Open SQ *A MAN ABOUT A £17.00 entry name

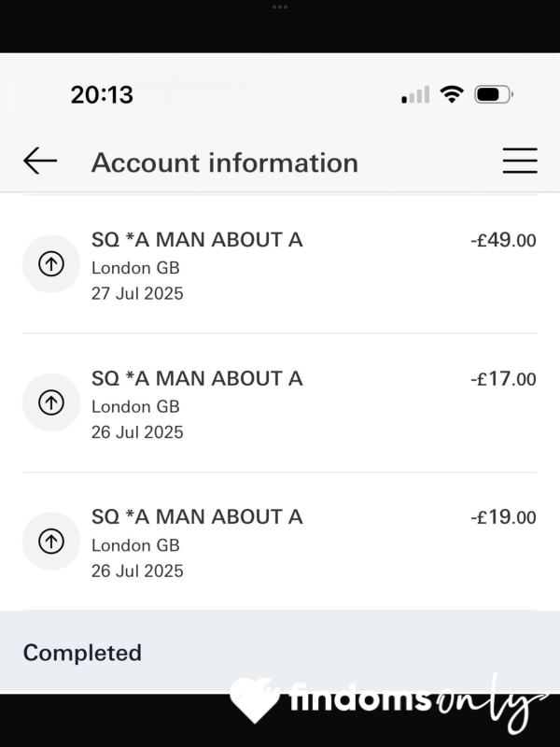coord(197,379)
